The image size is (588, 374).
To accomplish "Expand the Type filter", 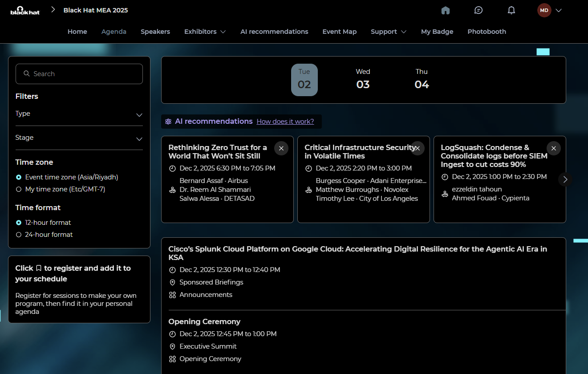I will (x=79, y=114).
